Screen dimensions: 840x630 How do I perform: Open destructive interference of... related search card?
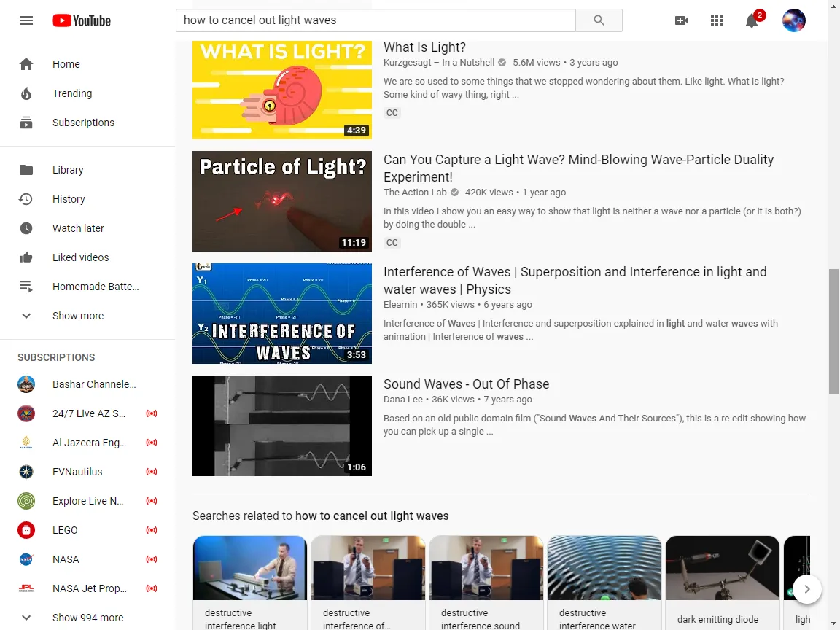(368, 583)
